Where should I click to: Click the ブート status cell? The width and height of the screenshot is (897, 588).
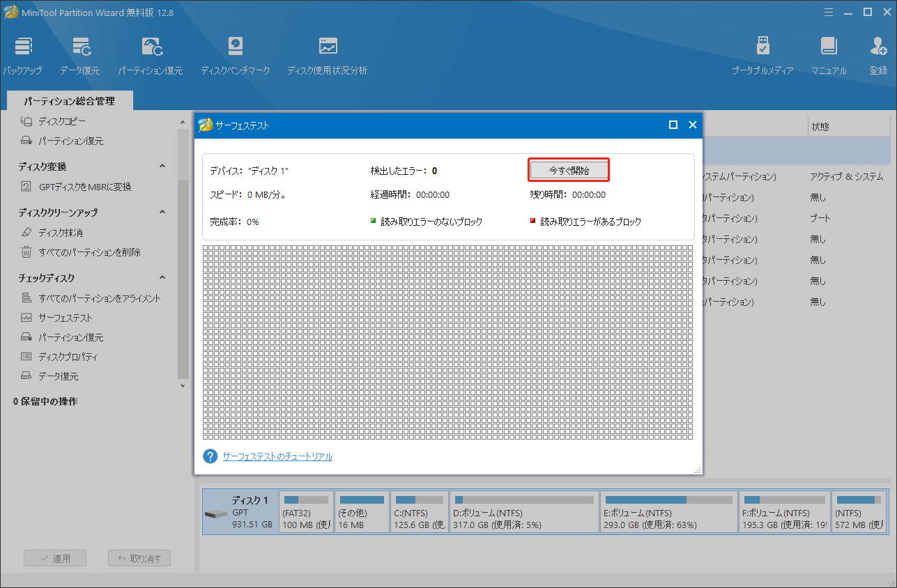(x=820, y=218)
